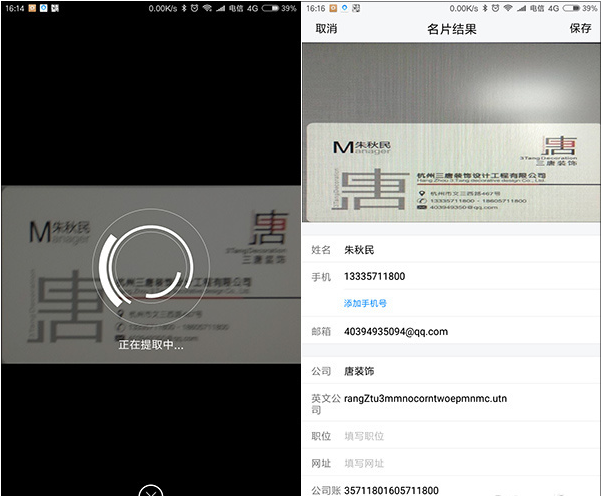Tap the Wi-Fi icon in right status bar
Viewport: 604px width, 496px height.
coord(508,8)
